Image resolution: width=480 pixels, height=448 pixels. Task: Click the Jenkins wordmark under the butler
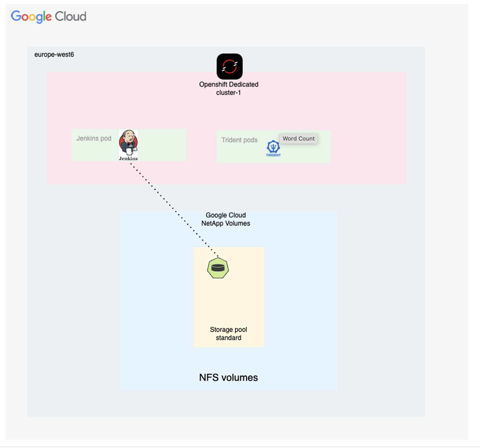[128, 158]
